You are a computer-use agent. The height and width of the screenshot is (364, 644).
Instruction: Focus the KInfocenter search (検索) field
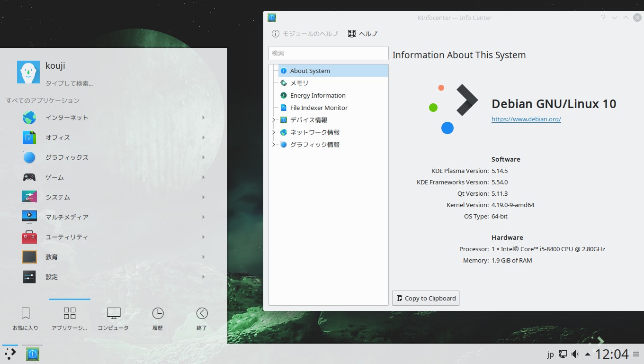pyautogui.click(x=329, y=53)
